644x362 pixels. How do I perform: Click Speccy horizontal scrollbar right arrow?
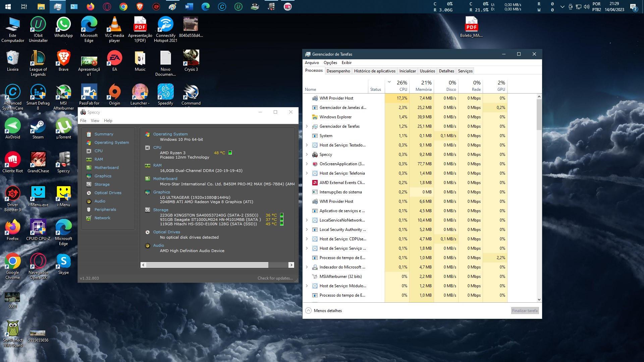[x=291, y=265]
